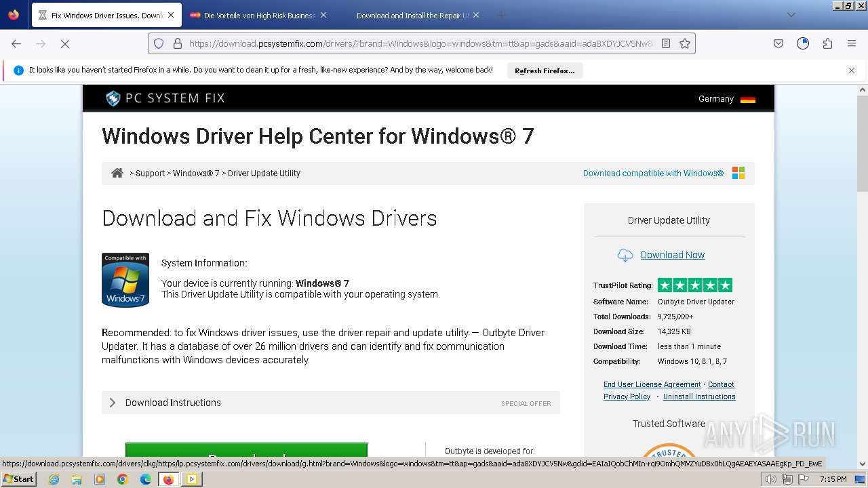This screenshot has width=868, height=488.
Task: Open a new tab with the plus button
Action: tap(501, 15)
